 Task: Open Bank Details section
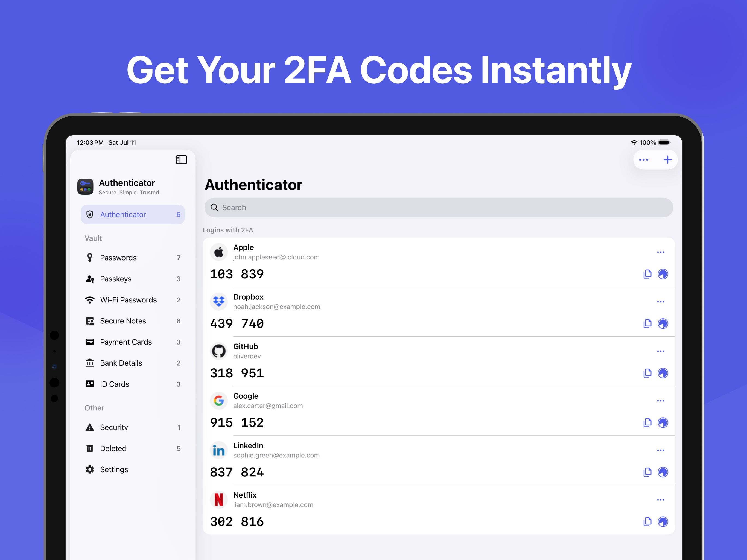[x=133, y=363]
